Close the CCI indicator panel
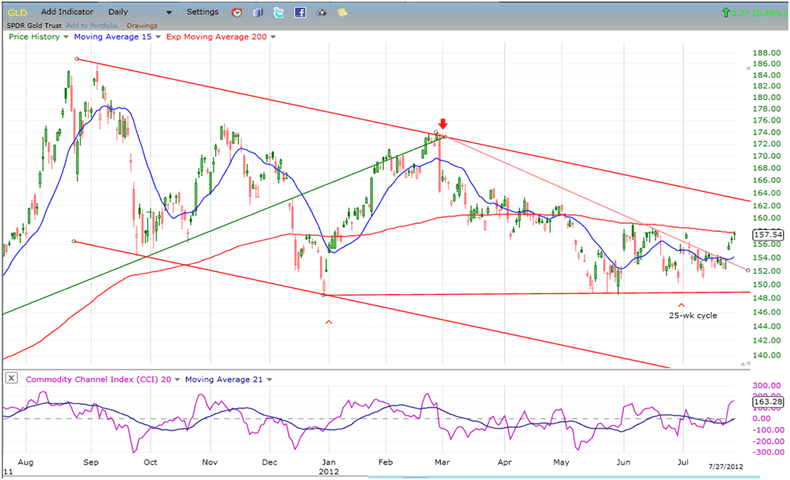 coord(10,378)
